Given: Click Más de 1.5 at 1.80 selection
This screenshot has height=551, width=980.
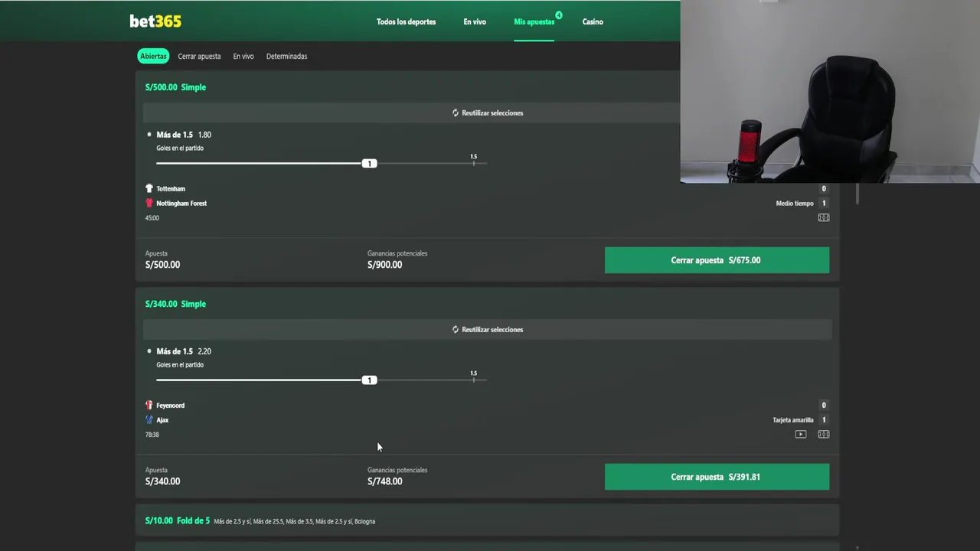Looking at the screenshot, I should [184, 135].
